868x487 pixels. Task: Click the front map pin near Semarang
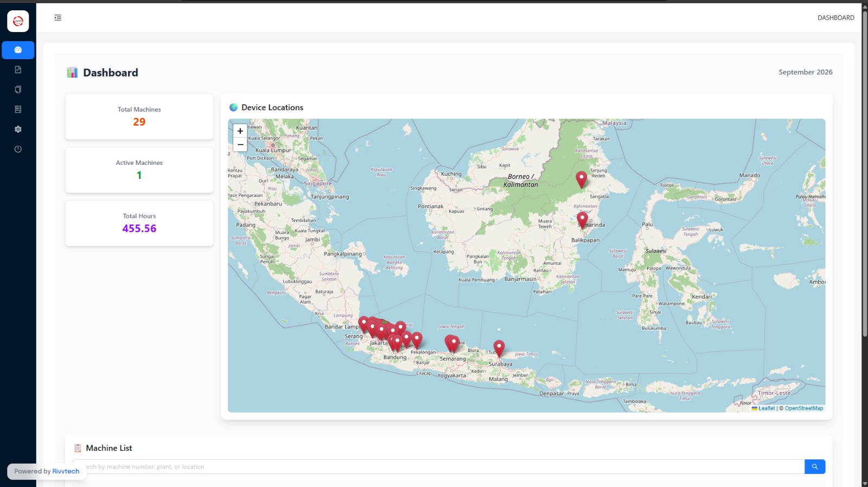click(x=454, y=343)
